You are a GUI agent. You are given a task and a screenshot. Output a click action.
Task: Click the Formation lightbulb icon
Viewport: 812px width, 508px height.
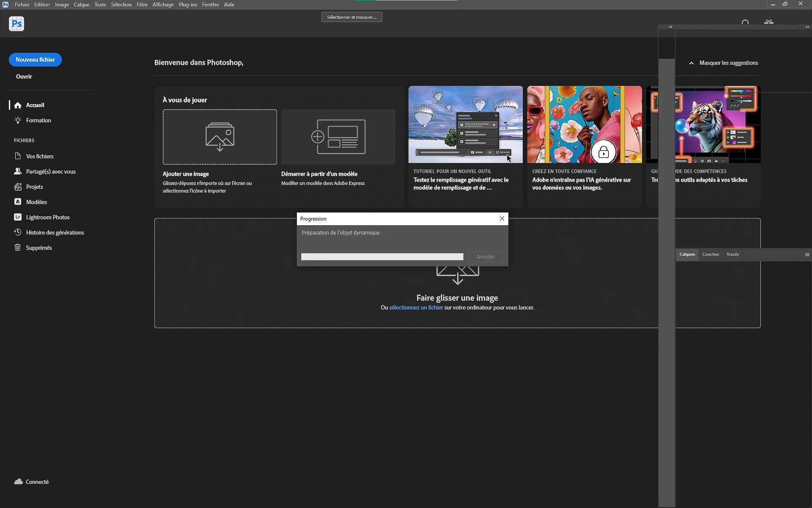click(17, 120)
